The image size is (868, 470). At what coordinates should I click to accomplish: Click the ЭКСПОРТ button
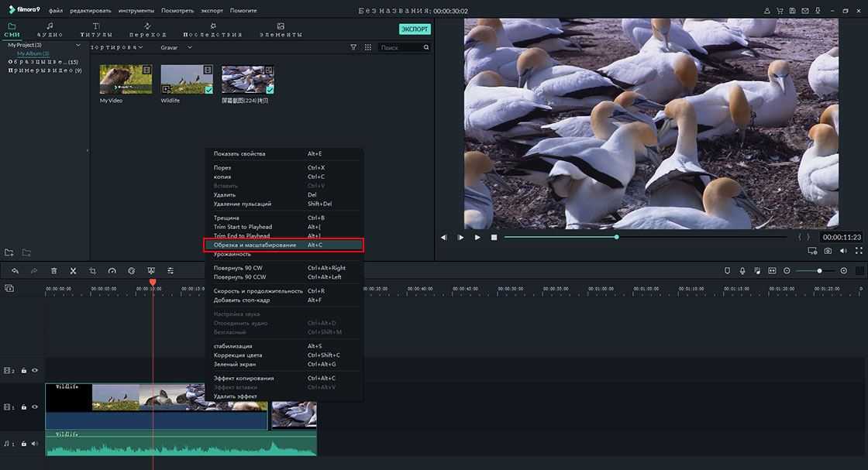click(415, 29)
